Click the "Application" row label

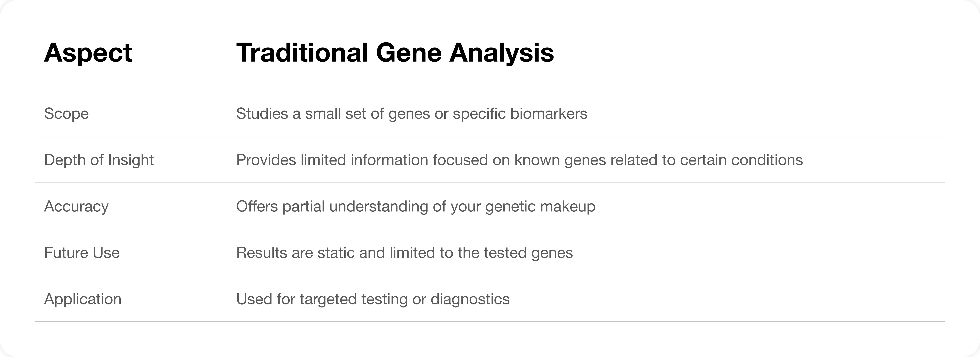(83, 299)
